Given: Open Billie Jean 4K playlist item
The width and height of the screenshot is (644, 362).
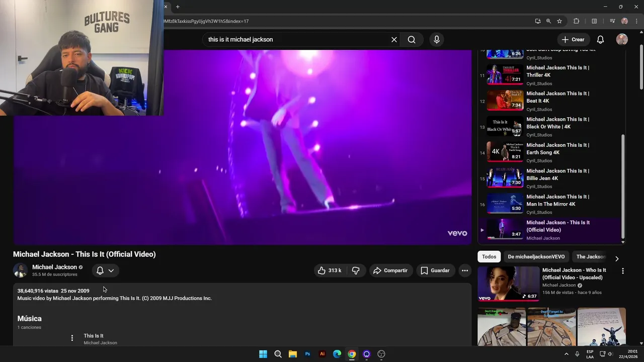Looking at the screenshot, I should click(550, 177).
